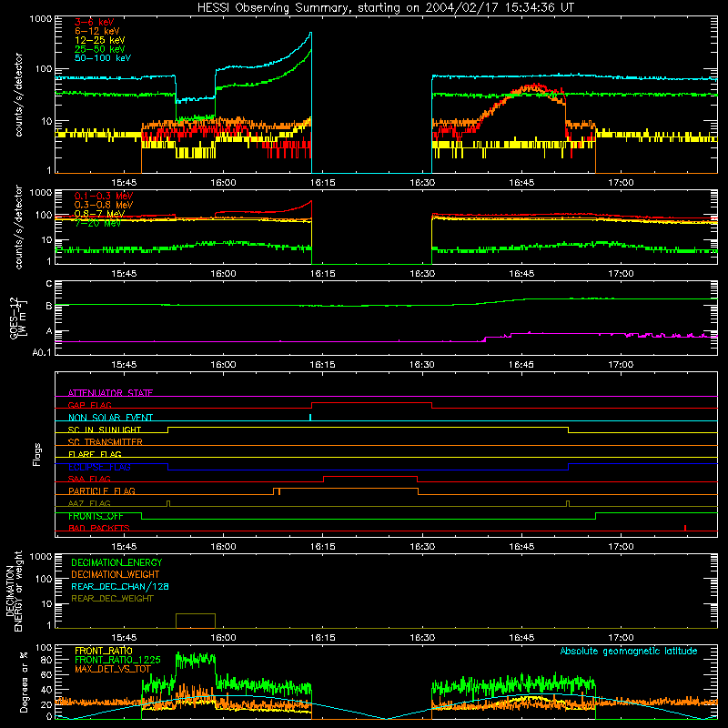Click the raised SAA_FLAG red step segment
Image resolution: width=728 pixels, height=728 pixels.
click(370, 477)
